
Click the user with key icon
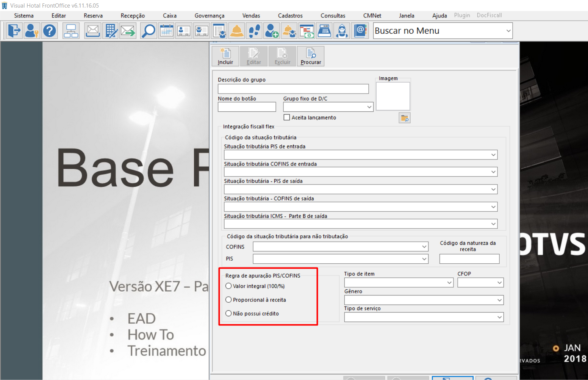pos(32,31)
